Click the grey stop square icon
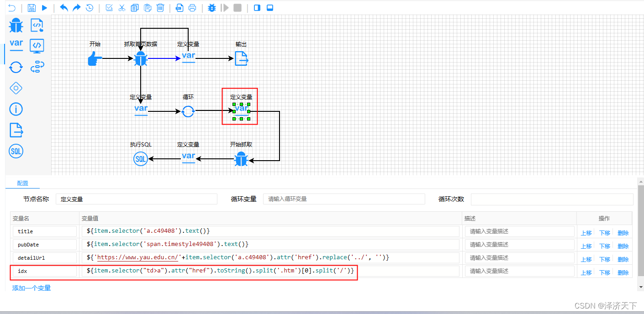 238,8
